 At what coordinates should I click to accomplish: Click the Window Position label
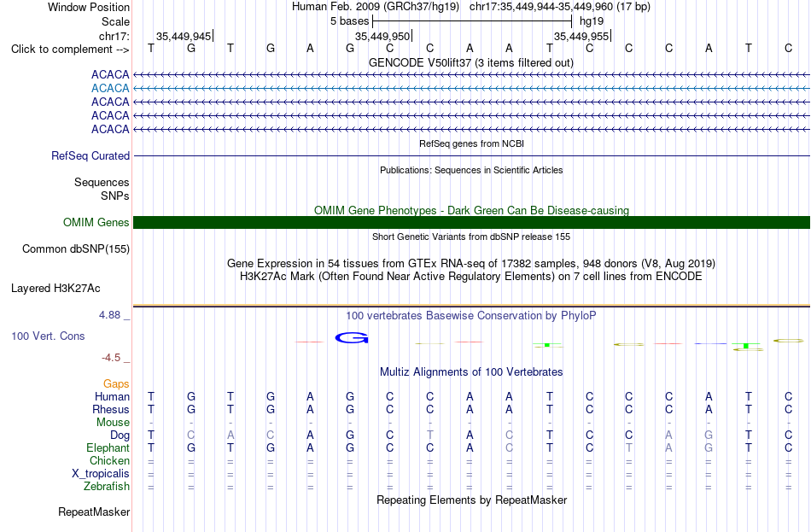[89, 7]
